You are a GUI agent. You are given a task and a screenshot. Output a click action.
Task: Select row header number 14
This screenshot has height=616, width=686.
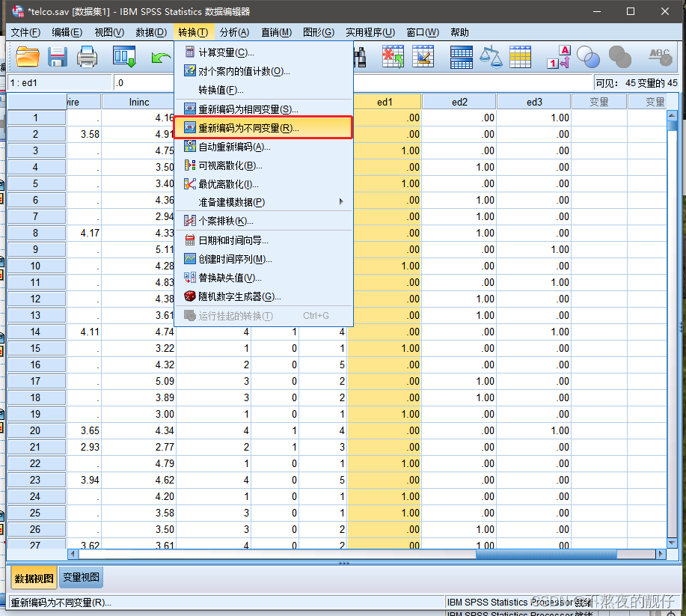click(37, 332)
